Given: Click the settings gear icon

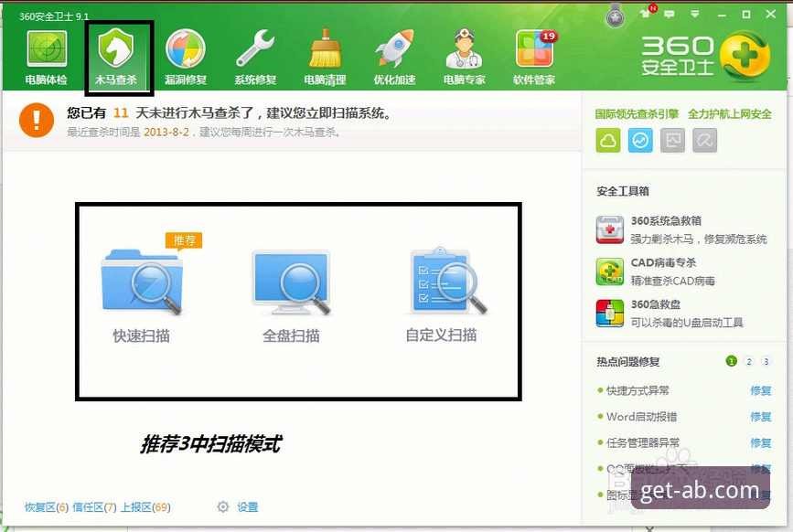Looking at the screenshot, I should 223,506.
